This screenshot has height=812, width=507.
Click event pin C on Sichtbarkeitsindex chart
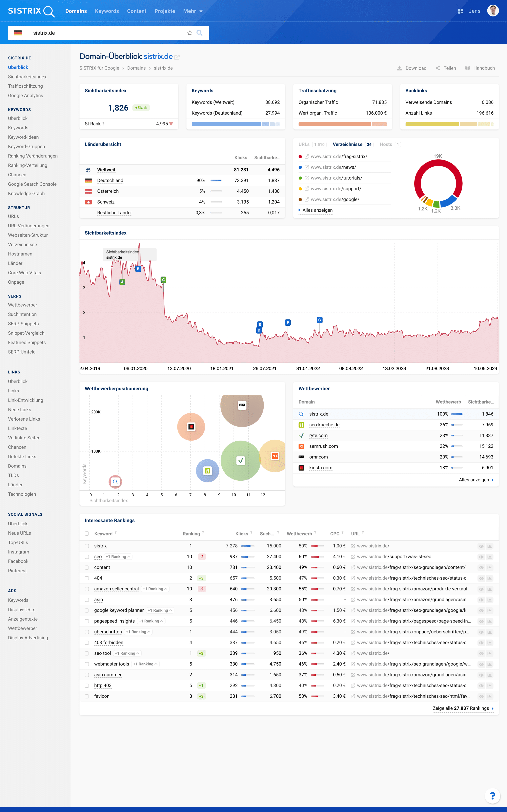tap(163, 279)
